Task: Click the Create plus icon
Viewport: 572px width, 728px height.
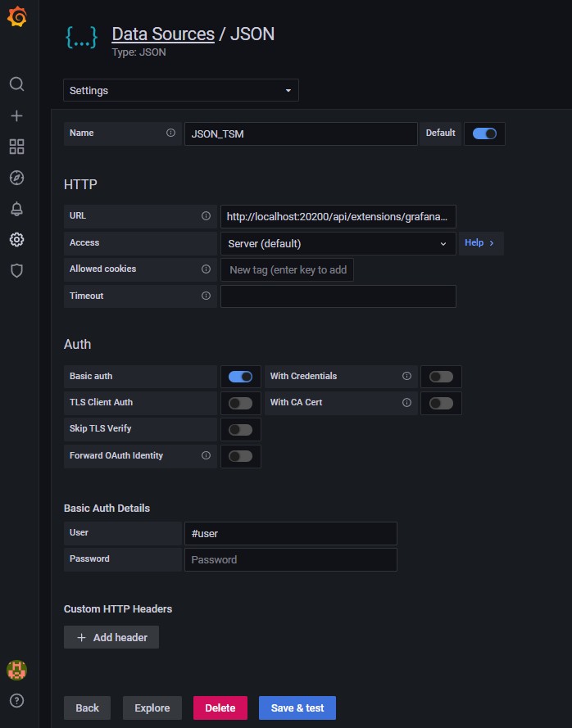Action: (16, 115)
